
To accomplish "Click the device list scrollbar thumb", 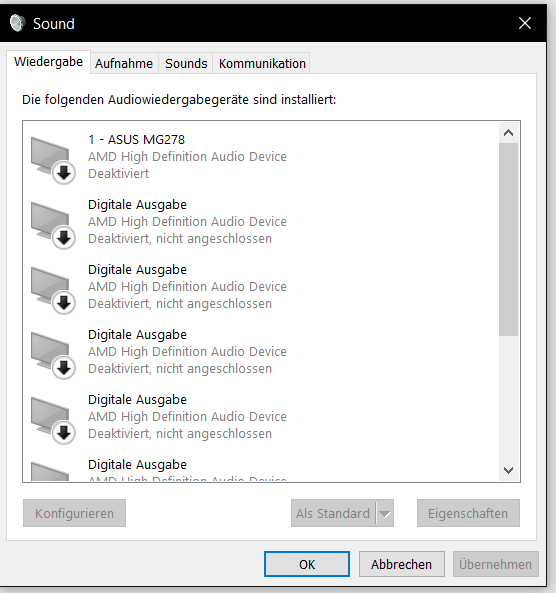I will pyautogui.click(x=508, y=239).
